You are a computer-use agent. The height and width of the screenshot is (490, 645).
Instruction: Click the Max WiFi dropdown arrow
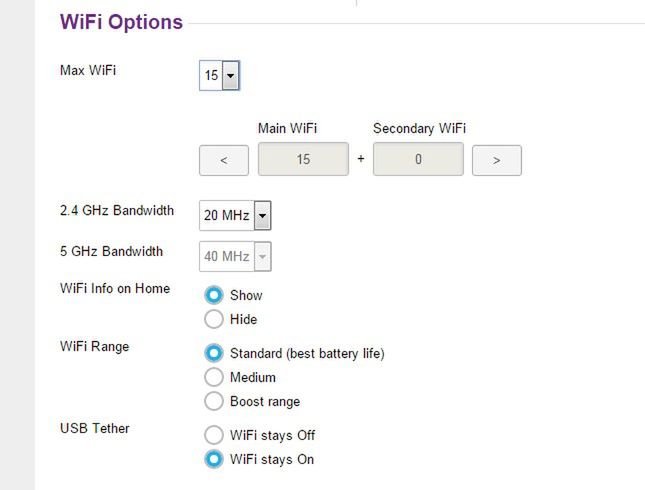(231, 76)
